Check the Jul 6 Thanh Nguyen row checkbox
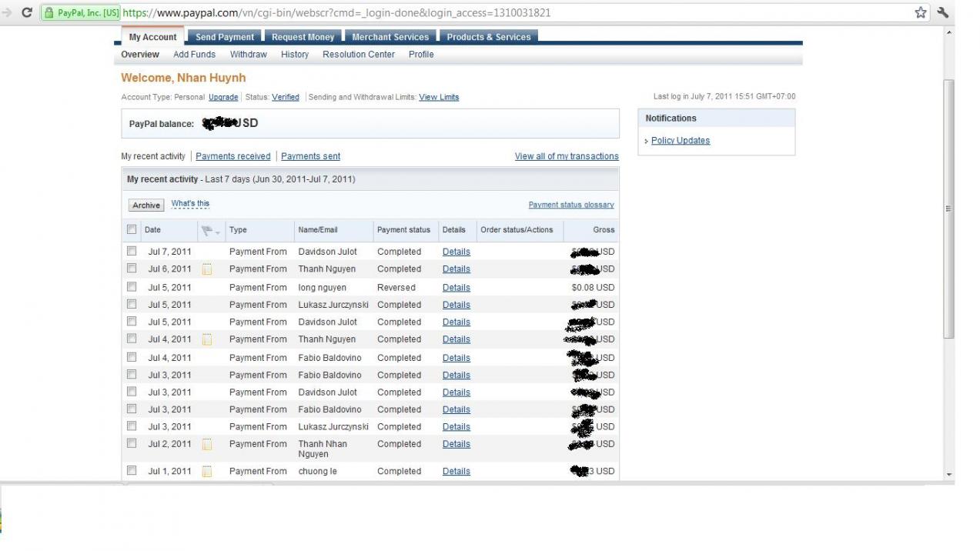980x551 pixels. [x=132, y=269]
